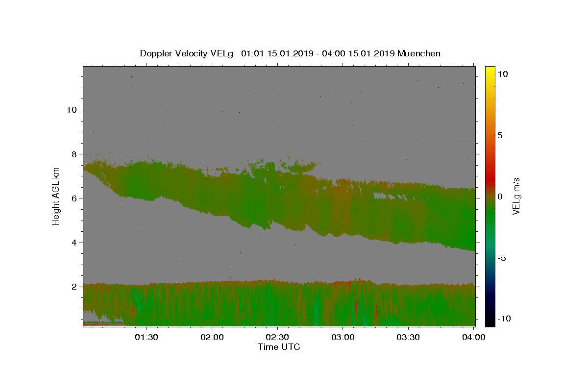Click the colorbar tick label 10
Viewport: 588px width, 392px height.
502,74
